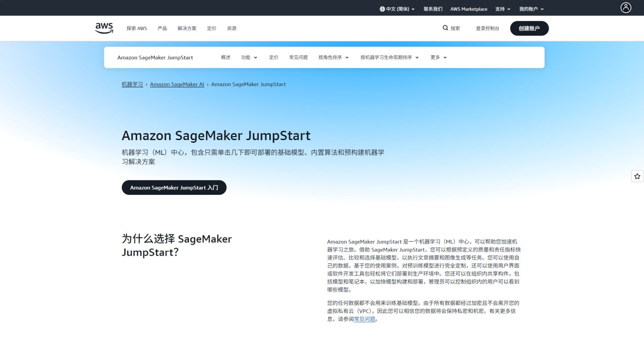Open the 产品 menu
644x351 pixels.
(x=162, y=28)
